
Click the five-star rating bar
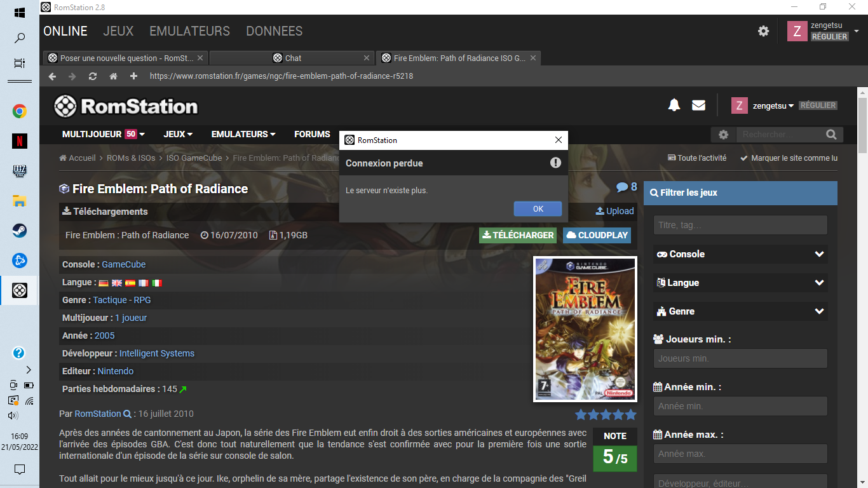tap(606, 415)
